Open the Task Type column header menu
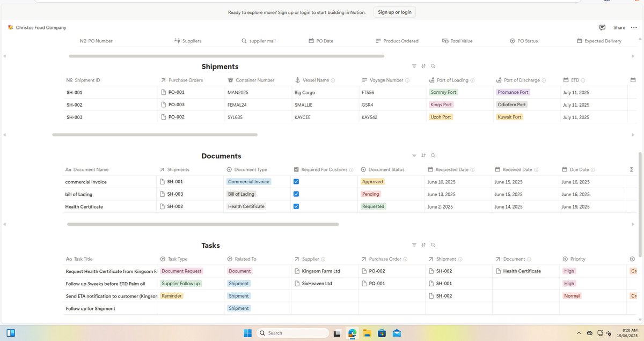 coord(174,259)
